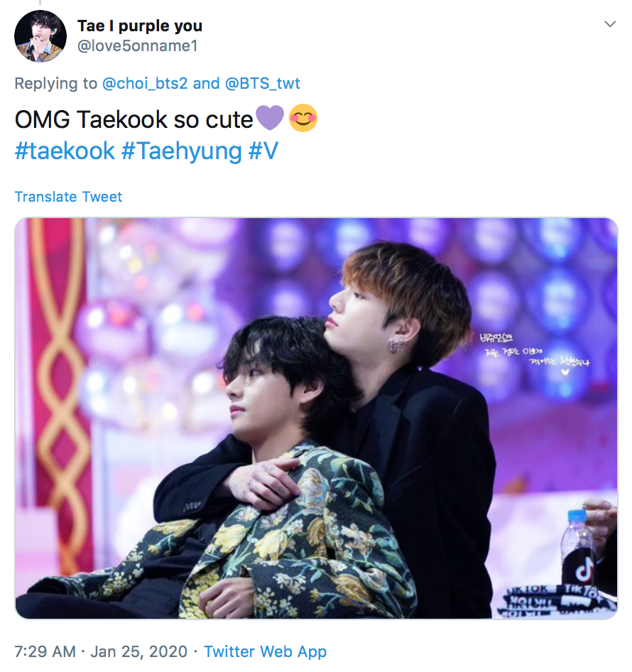Screen dimensions: 632x672
Task: Open the 7:29 AM Jan 25, 2020 timestamp
Action: [x=101, y=651]
